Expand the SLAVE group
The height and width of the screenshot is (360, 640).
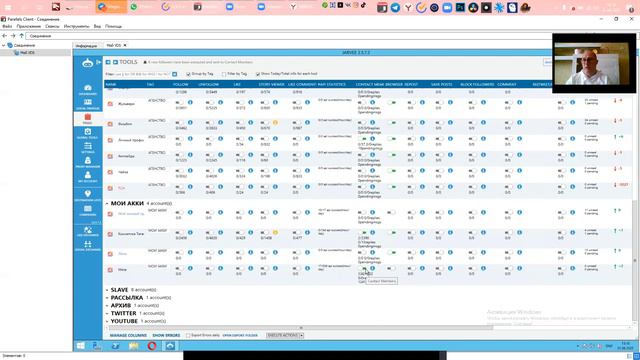107,290
